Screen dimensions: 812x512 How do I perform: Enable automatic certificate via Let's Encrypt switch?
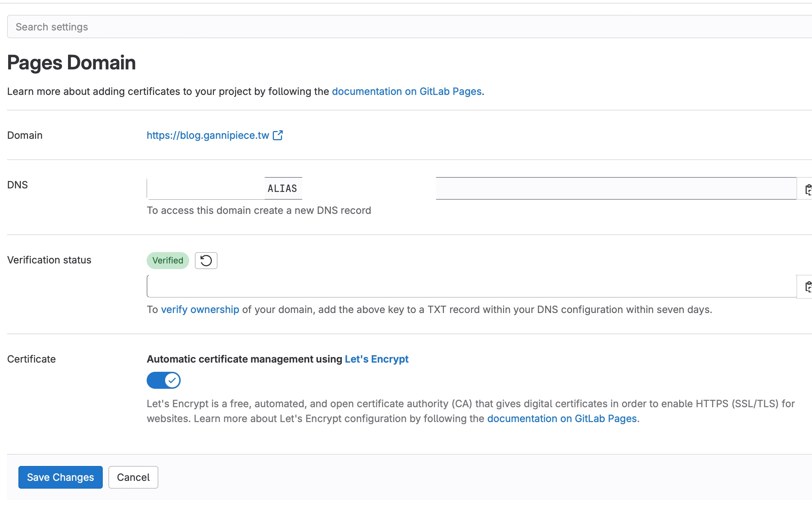click(164, 380)
